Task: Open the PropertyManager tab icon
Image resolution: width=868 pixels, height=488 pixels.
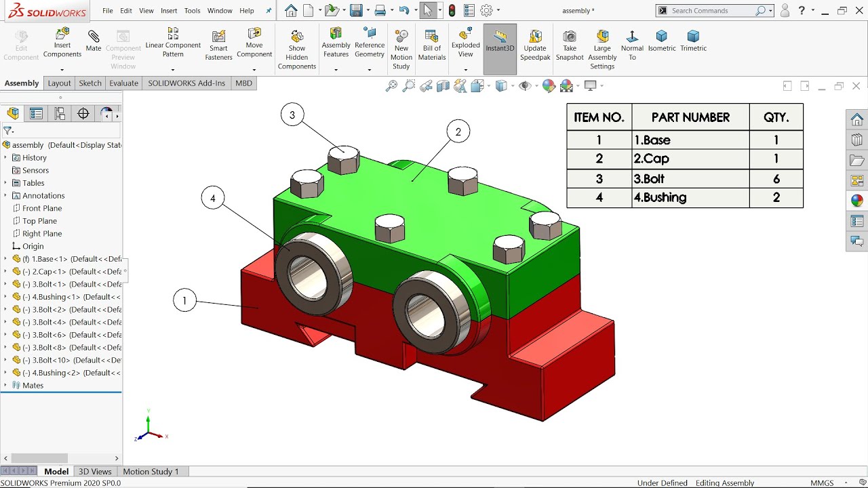Action: tap(36, 114)
